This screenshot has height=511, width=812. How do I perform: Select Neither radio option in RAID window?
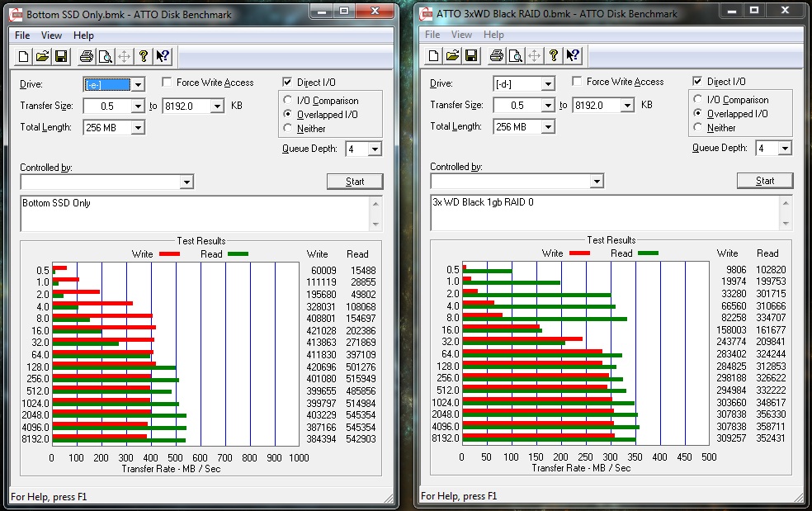coord(698,128)
